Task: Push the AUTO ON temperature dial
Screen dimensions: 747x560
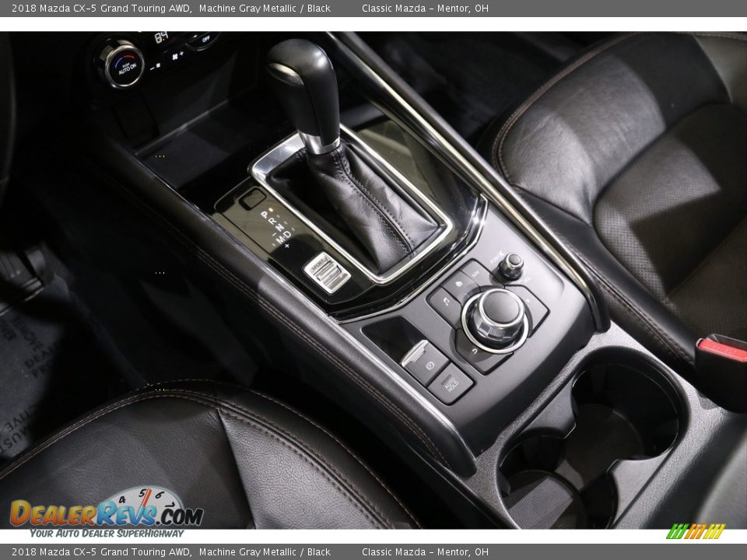Action: point(124,65)
